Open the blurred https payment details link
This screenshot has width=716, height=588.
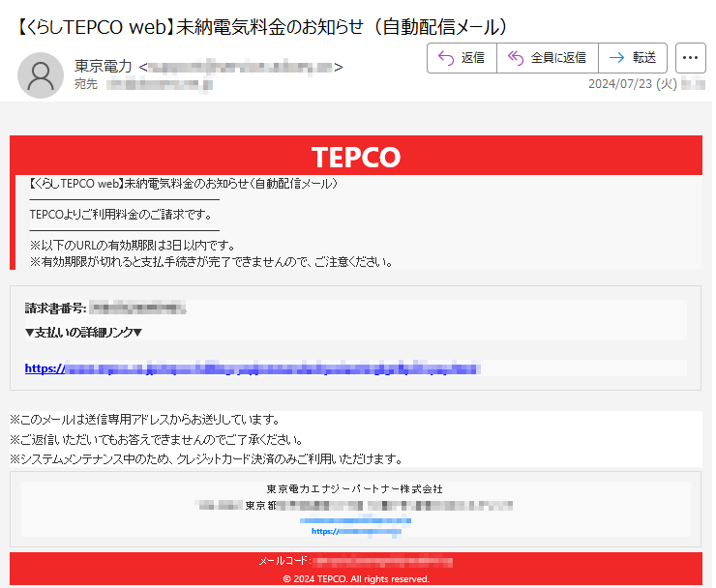253,367
